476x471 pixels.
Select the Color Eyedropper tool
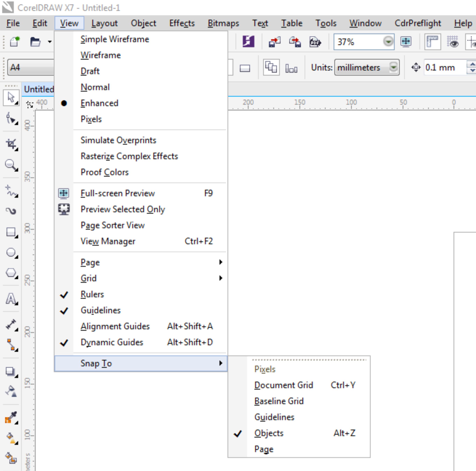pyautogui.click(x=11, y=417)
